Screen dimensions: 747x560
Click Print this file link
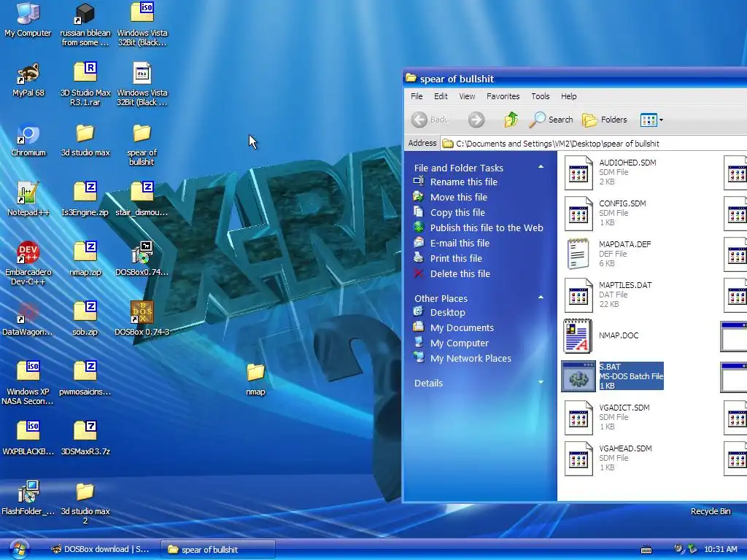tap(456, 258)
